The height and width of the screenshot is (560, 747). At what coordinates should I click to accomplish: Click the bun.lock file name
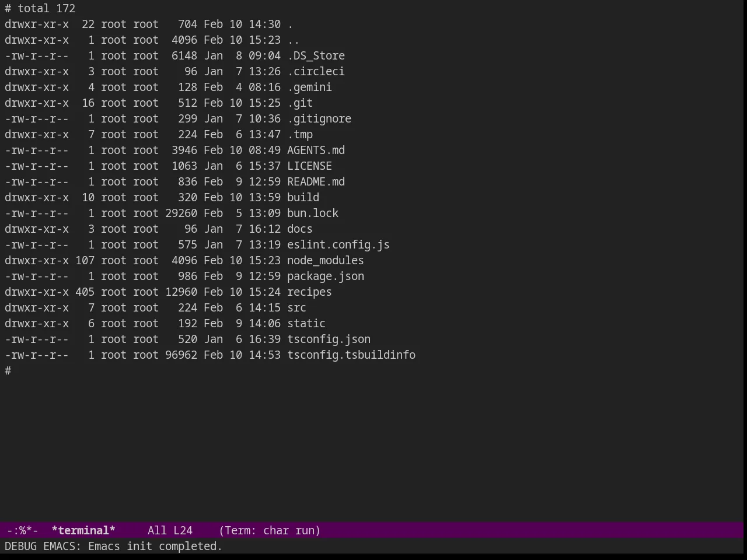[313, 213]
